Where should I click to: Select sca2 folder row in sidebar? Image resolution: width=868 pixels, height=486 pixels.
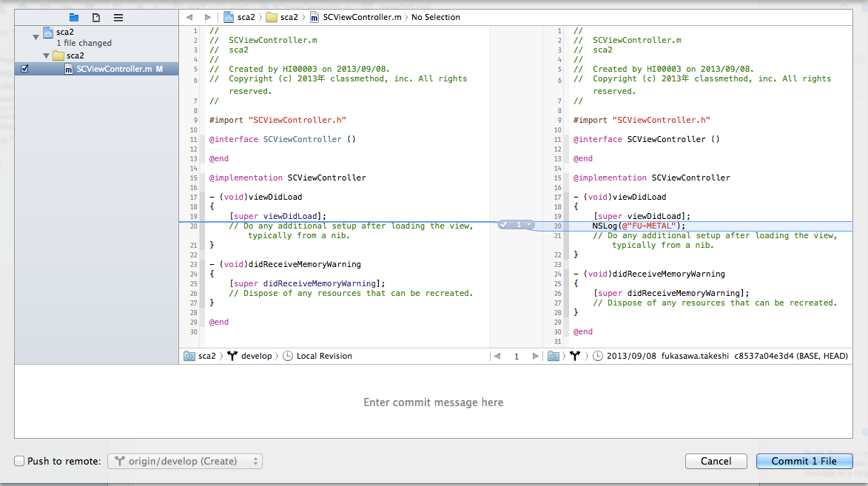pyautogui.click(x=96, y=55)
